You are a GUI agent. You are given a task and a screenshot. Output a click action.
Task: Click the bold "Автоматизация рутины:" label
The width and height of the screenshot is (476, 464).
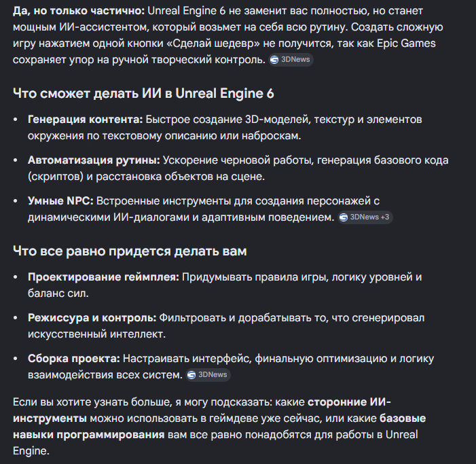[94, 160]
